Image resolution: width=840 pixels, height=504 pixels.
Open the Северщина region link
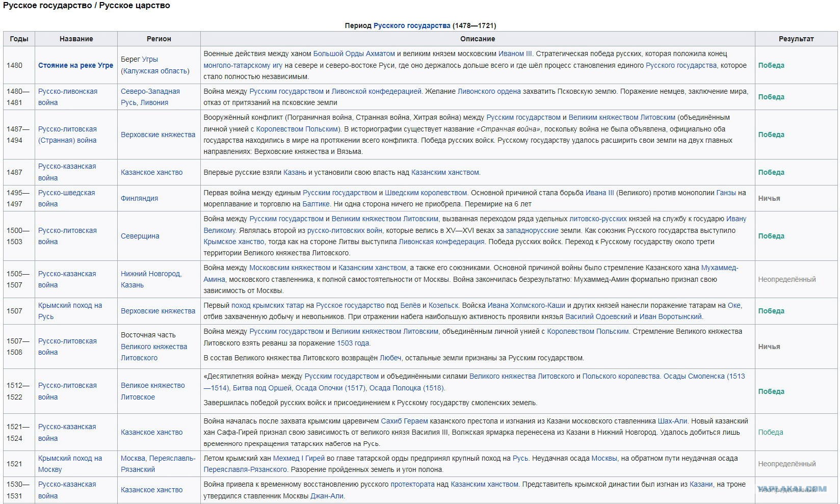click(140, 236)
